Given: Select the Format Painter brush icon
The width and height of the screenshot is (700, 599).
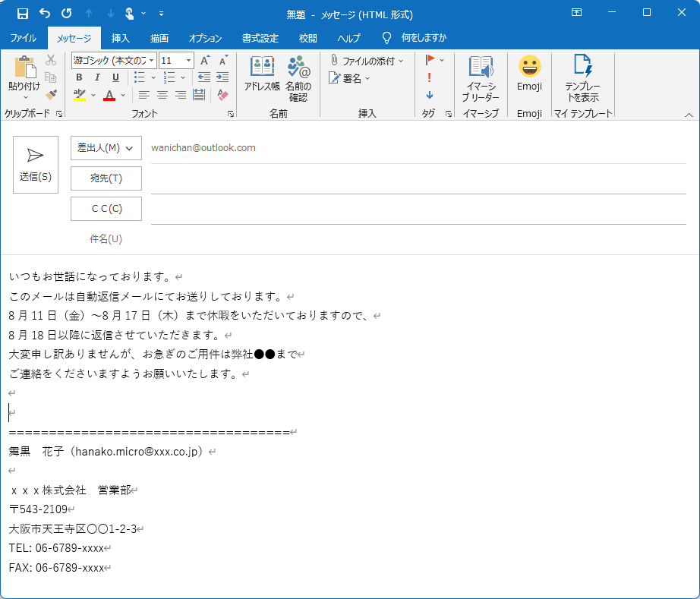Looking at the screenshot, I should [51, 95].
